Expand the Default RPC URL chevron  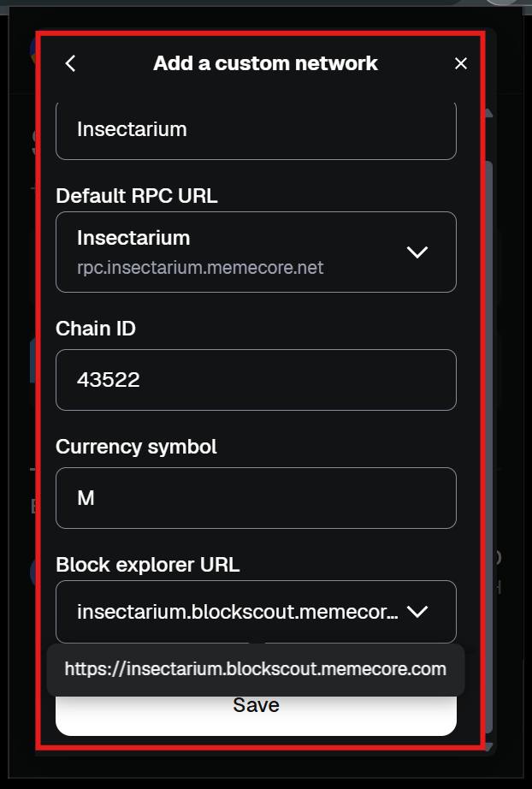point(417,252)
